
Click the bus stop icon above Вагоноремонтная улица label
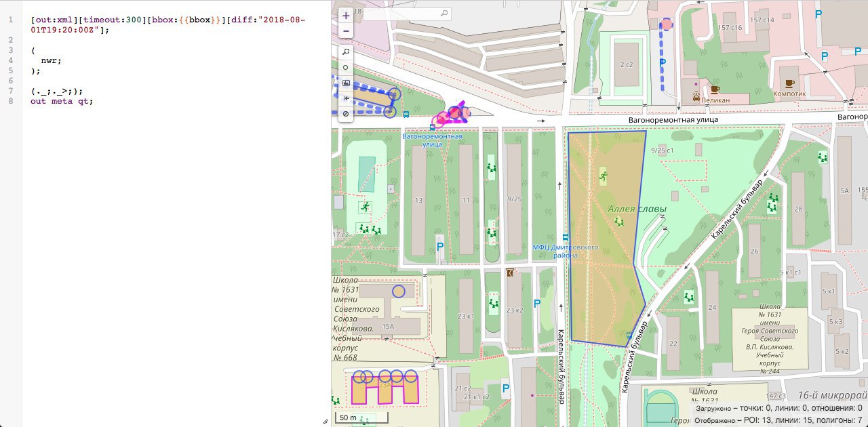pyautogui.click(x=433, y=127)
